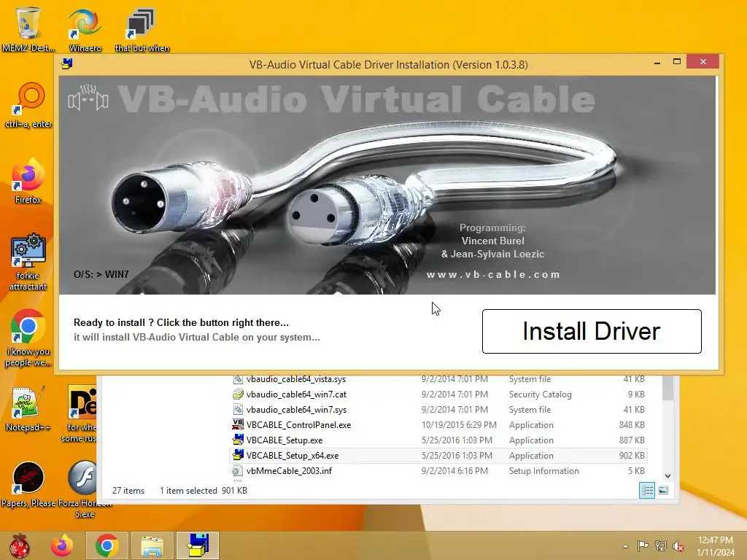
Task: Switch Explorer to Large icons view
Action: pyautogui.click(x=663, y=490)
